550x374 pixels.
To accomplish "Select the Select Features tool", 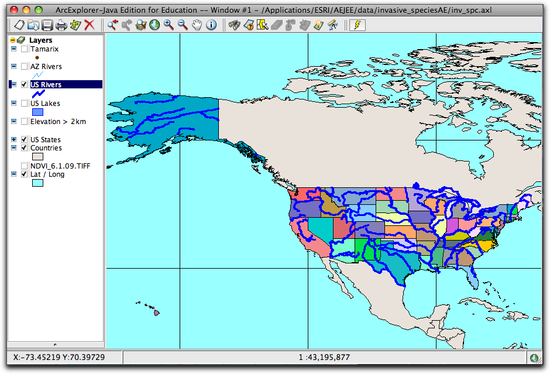I will pyautogui.click(x=262, y=25).
